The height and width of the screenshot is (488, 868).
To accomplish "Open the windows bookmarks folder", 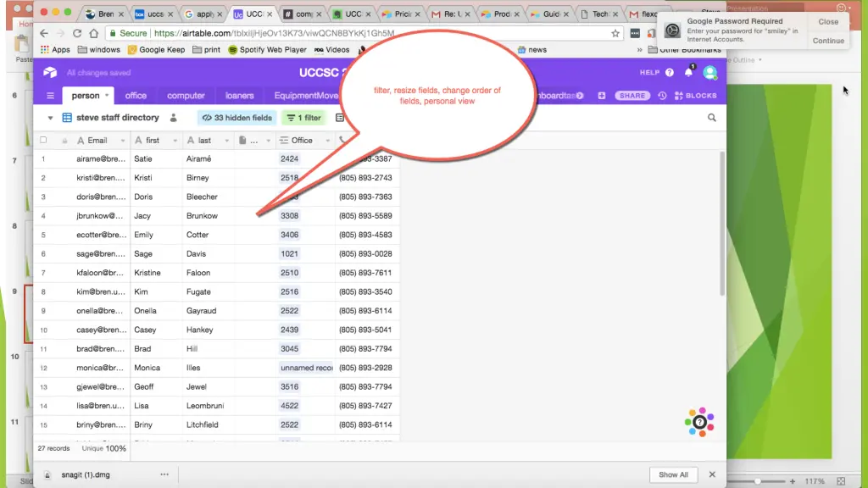I will coord(99,50).
